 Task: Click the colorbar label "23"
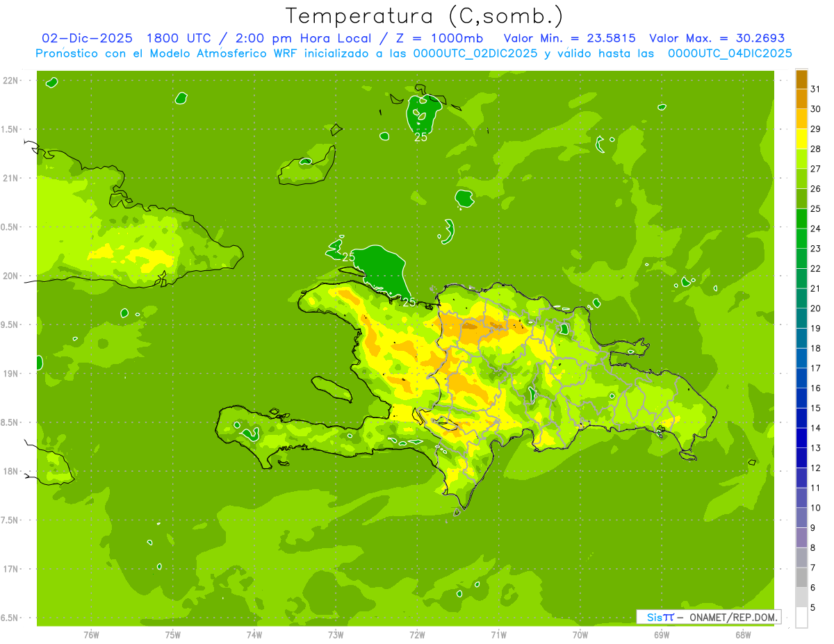tap(816, 249)
